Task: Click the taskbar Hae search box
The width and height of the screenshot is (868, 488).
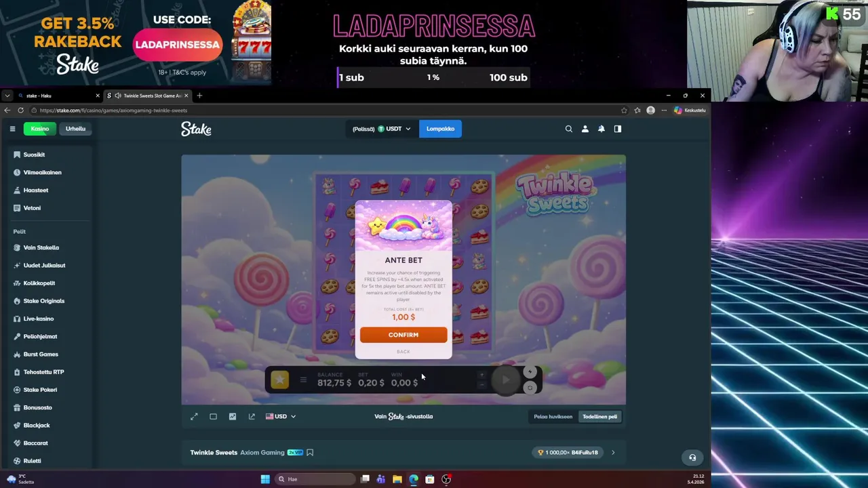Action: (x=315, y=479)
